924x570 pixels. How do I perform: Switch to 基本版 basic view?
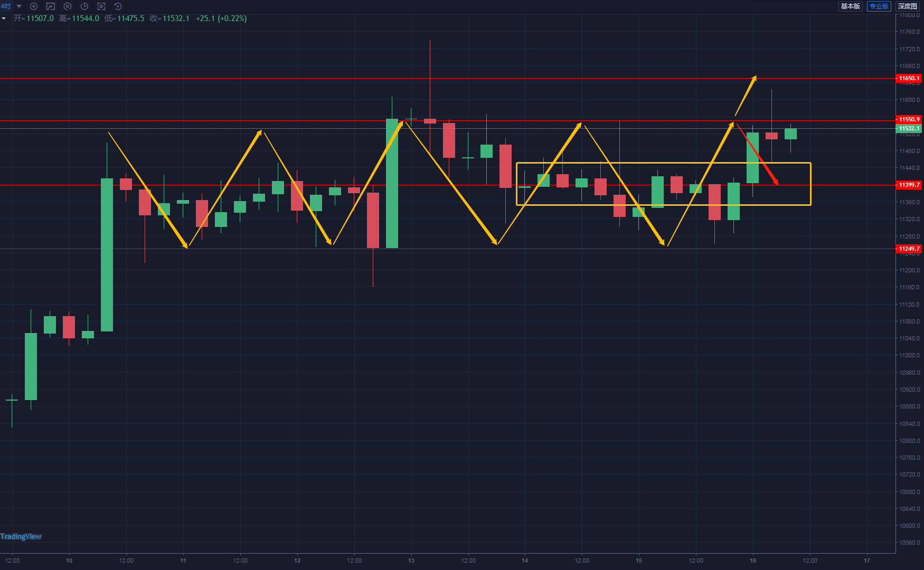[850, 6]
